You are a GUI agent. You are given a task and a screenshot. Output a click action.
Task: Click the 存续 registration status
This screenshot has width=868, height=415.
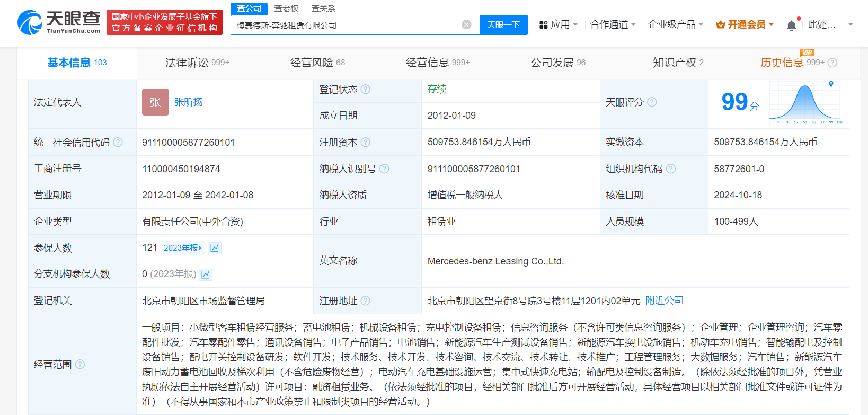[437, 89]
